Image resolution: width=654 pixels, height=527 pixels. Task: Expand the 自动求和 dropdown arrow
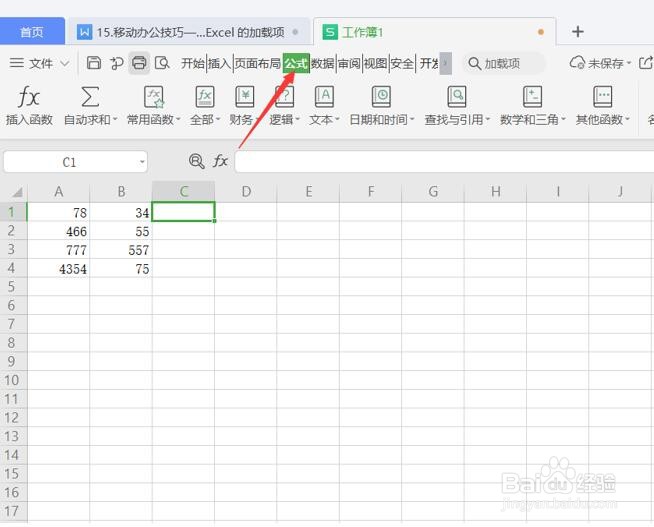[x=115, y=120]
